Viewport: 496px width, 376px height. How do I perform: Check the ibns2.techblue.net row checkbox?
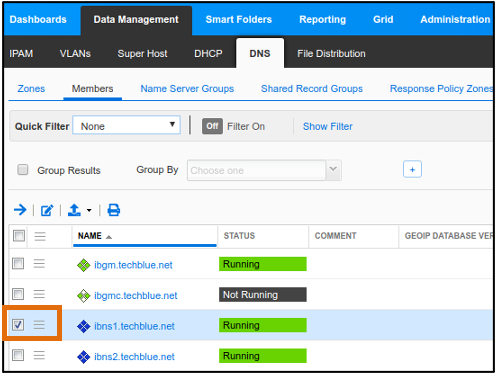click(x=18, y=355)
